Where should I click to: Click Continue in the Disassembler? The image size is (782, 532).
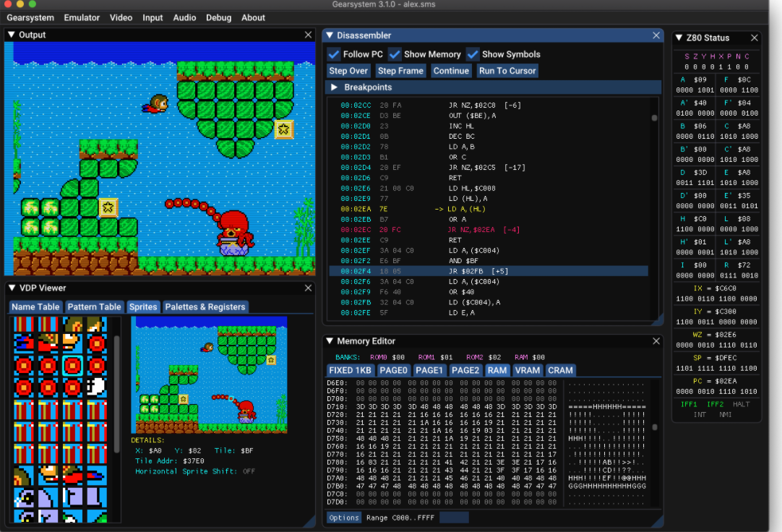tap(451, 71)
